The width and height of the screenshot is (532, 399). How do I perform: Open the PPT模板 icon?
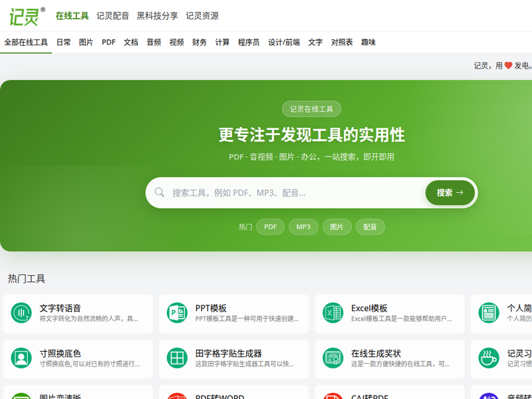coord(177,313)
